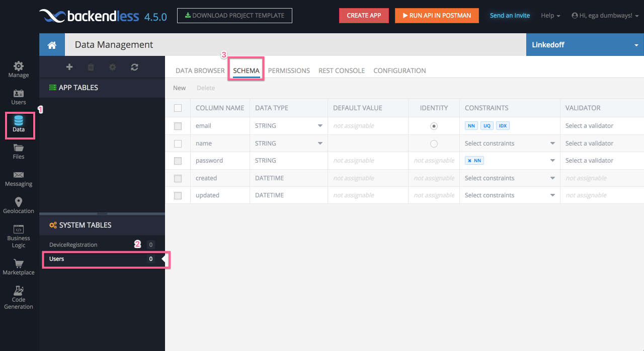
Task: Open the REST Console tab
Action: coord(341,71)
